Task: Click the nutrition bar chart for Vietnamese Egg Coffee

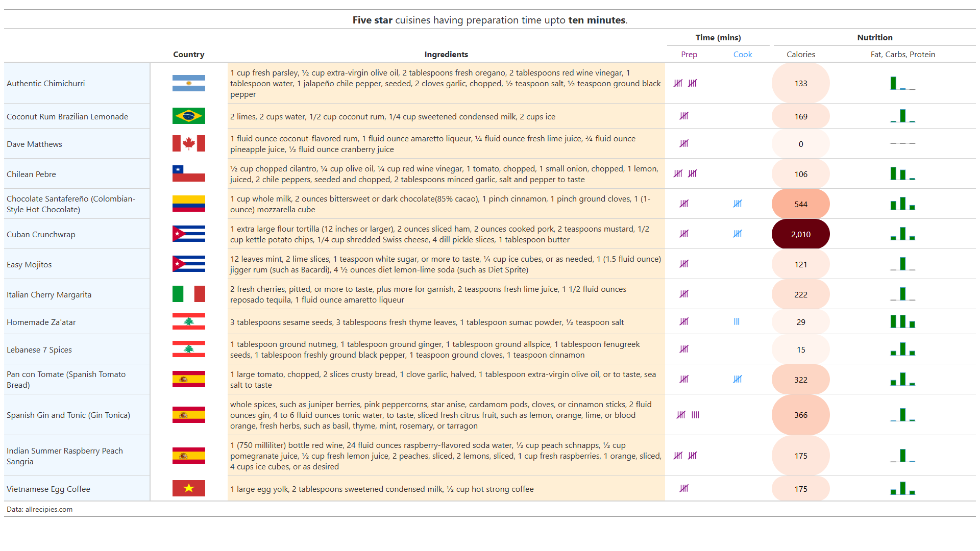Action: point(903,488)
